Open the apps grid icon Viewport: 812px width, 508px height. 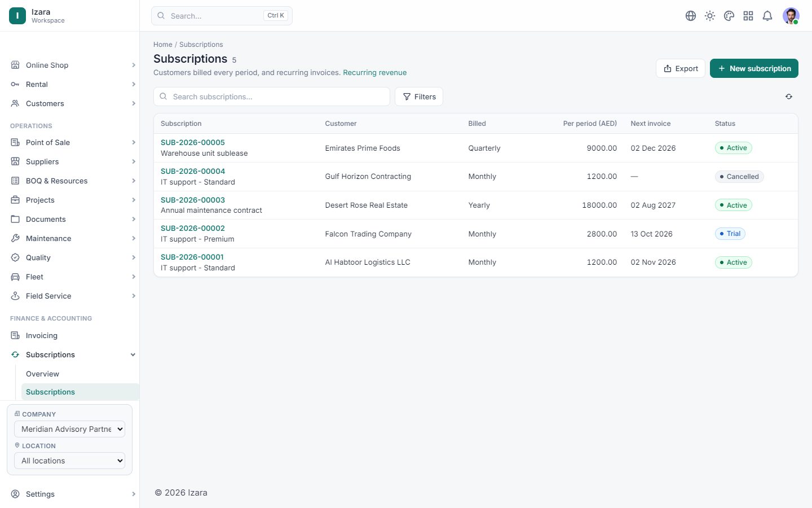748,16
